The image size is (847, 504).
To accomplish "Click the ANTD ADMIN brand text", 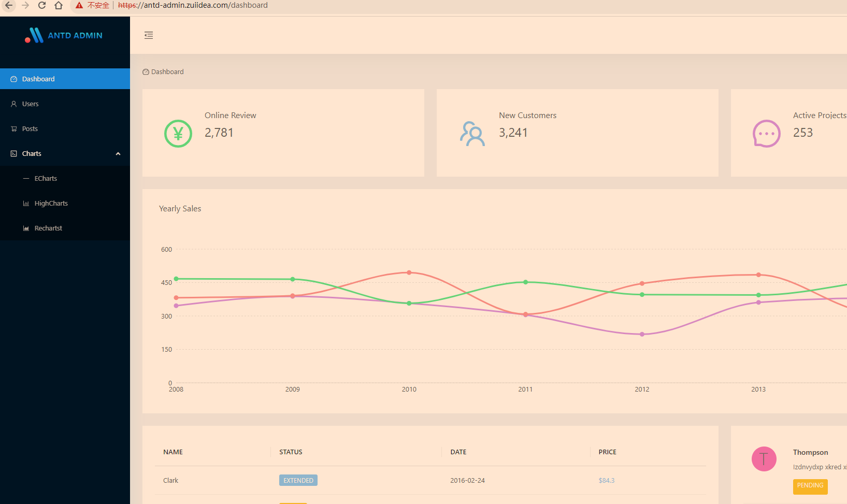I will 75,35.
